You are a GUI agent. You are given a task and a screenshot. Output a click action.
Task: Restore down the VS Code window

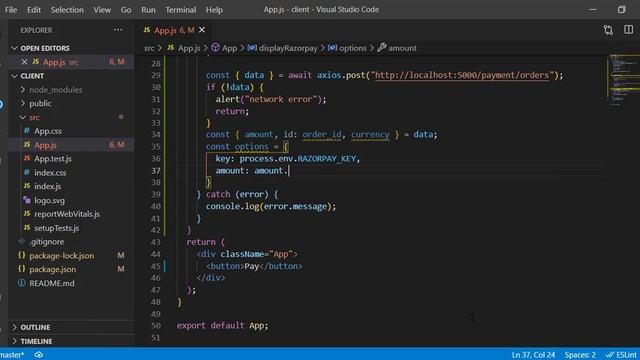point(621,9)
